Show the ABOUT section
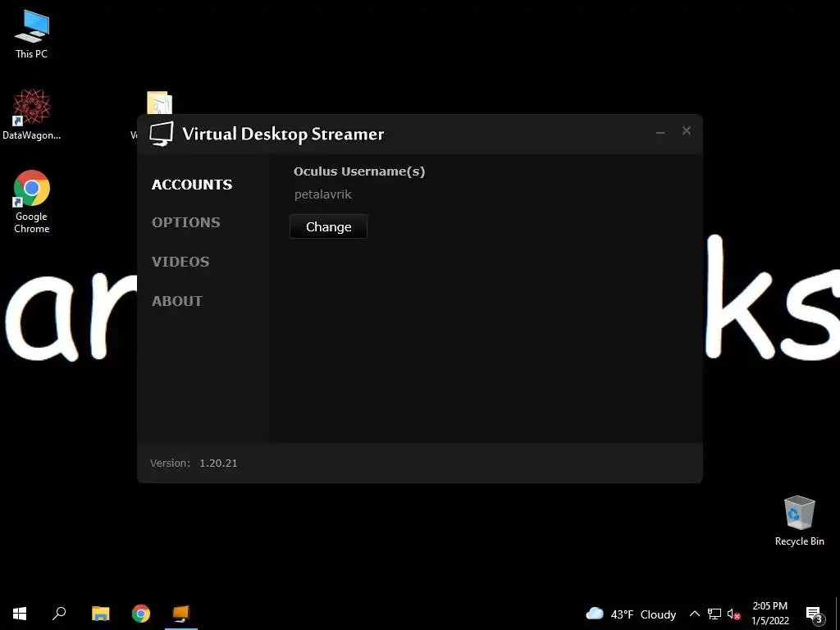 177,301
